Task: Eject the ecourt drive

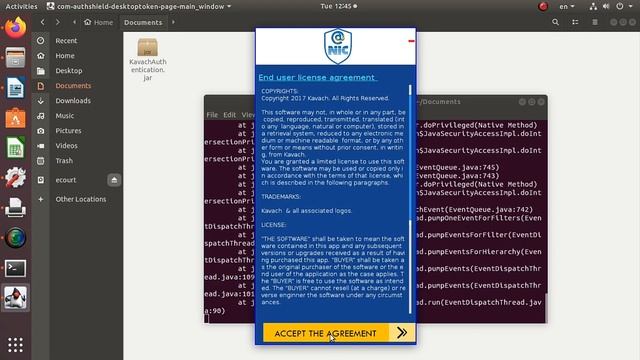Action: tap(114, 180)
